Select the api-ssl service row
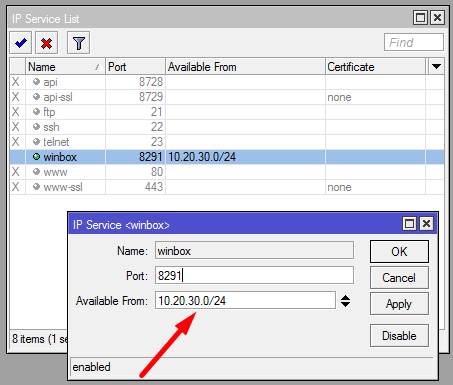 (227, 97)
